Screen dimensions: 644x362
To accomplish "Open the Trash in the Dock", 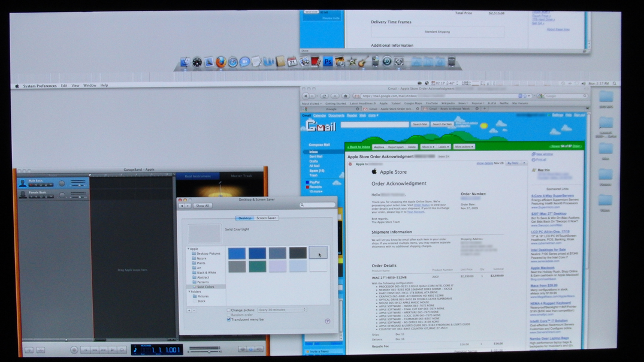I will coord(451,62).
